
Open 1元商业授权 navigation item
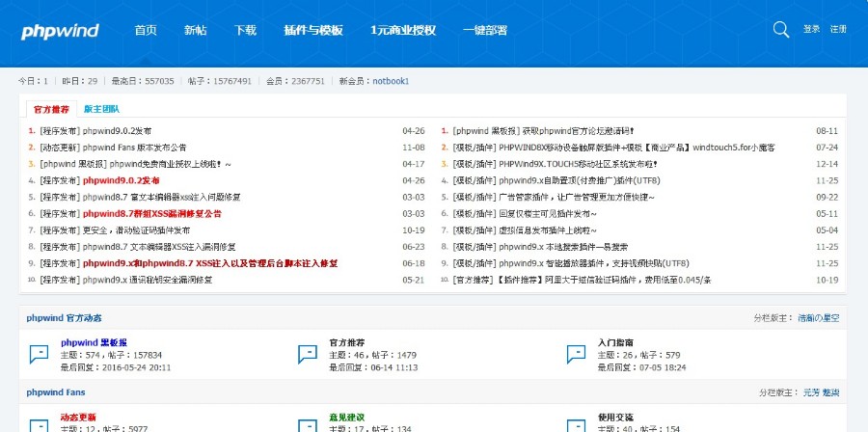(x=403, y=31)
